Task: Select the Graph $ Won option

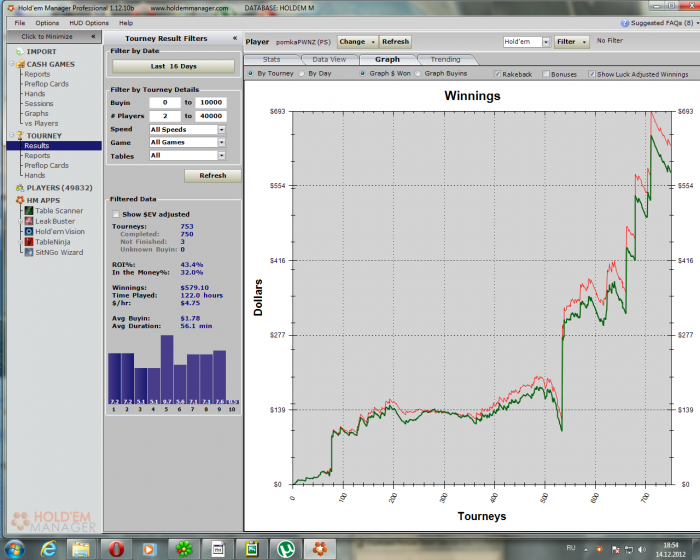Action: click(362, 73)
